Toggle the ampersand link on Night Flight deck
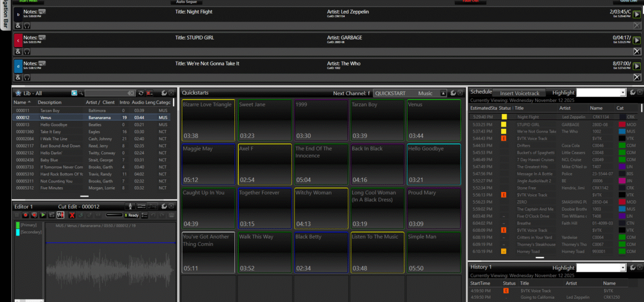The height and width of the screenshot is (302, 644). tap(18, 25)
